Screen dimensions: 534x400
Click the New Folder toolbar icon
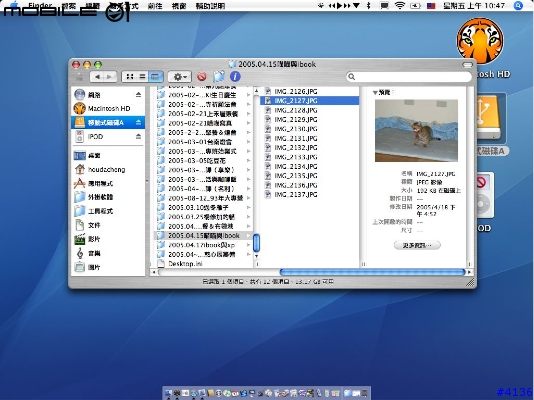tap(219, 76)
